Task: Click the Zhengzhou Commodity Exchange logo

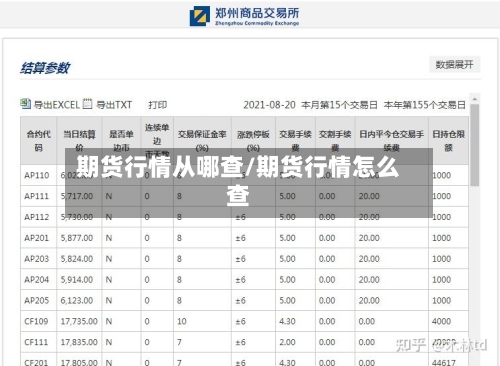Action: pyautogui.click(x=244, y=16)
